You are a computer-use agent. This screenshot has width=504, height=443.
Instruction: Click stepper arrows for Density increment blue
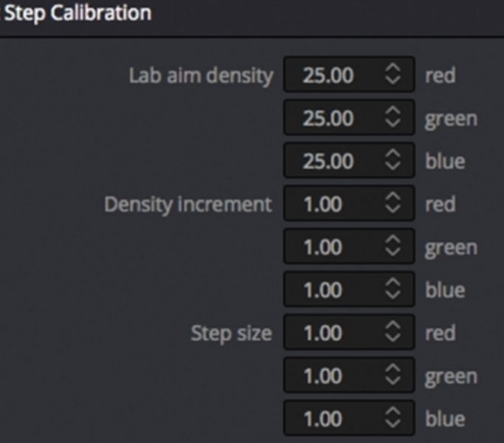(393, 289)
